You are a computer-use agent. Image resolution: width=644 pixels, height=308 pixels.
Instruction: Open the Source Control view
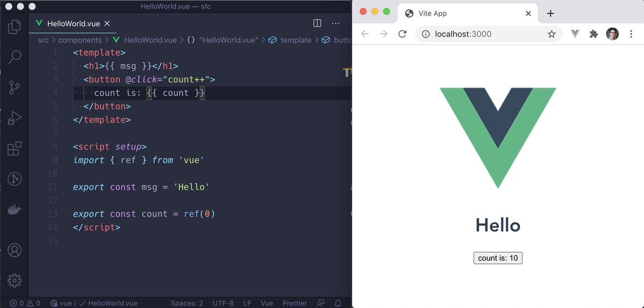coord(15,88)
